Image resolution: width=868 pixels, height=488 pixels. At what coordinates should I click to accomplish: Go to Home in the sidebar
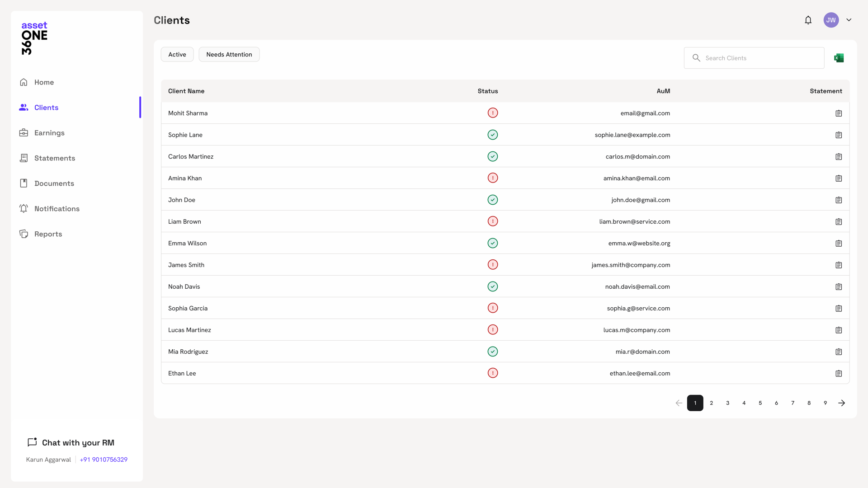click(44, 82)
